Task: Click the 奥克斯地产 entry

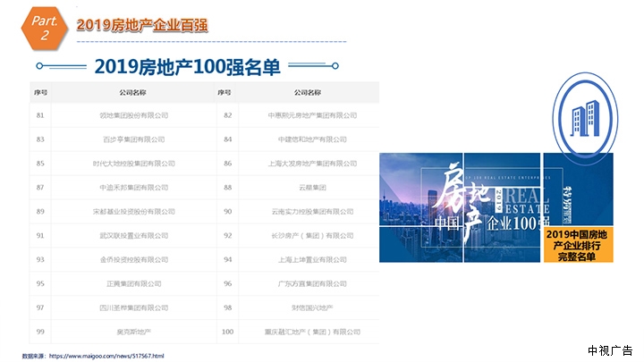Action: coord(133,332)
